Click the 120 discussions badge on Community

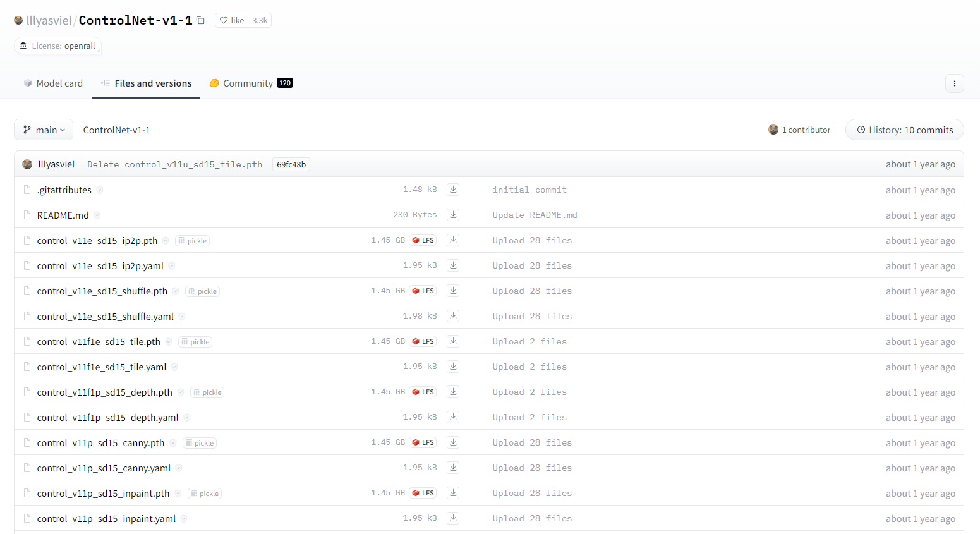click(285, 83)
